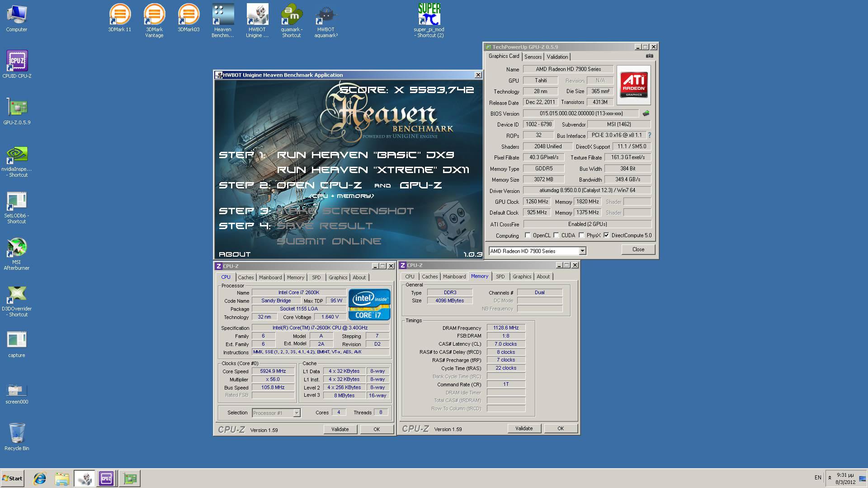868x488 pixels.
Task: Open Processor #1 selection dropdown
Action: pyautogui.click(x=297, y=413)
